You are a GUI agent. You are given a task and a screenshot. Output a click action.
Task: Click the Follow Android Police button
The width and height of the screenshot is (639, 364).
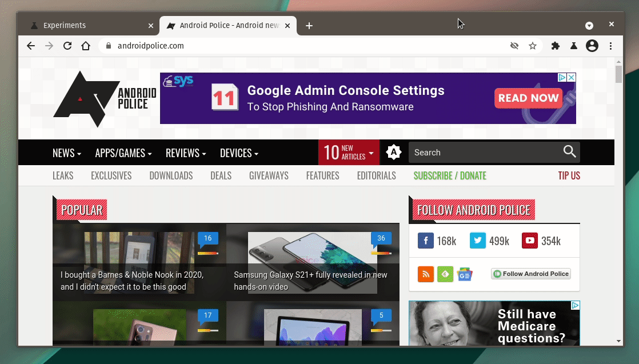coord(531,274)
